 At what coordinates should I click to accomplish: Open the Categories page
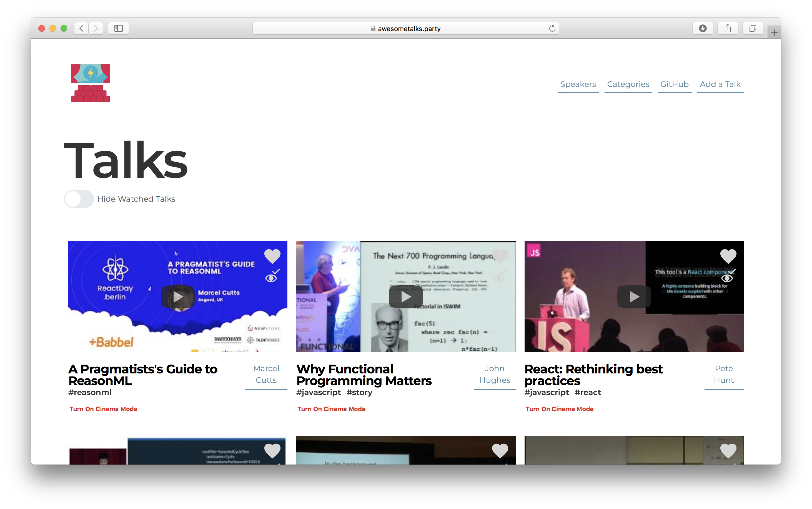pos(628,84)
